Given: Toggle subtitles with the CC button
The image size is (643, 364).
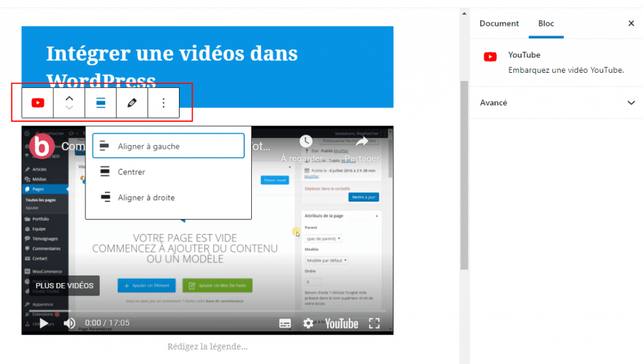Looking at the screenshot, I should click(286, 323).
